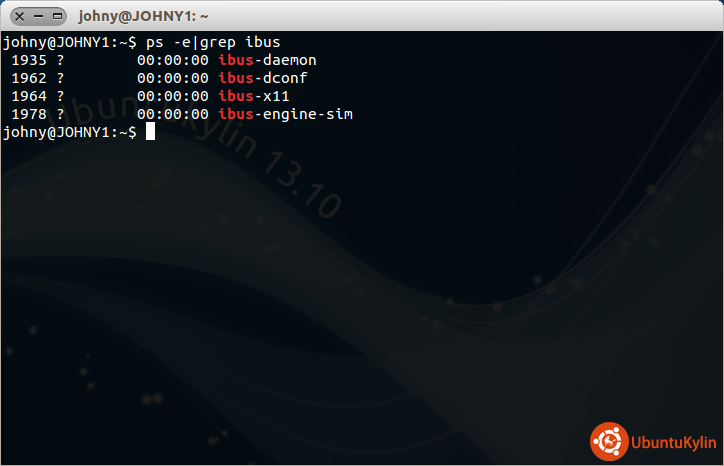The image size is (724, 466).
Task: Click the ibus-x11 process name
Action: point(254,96)
